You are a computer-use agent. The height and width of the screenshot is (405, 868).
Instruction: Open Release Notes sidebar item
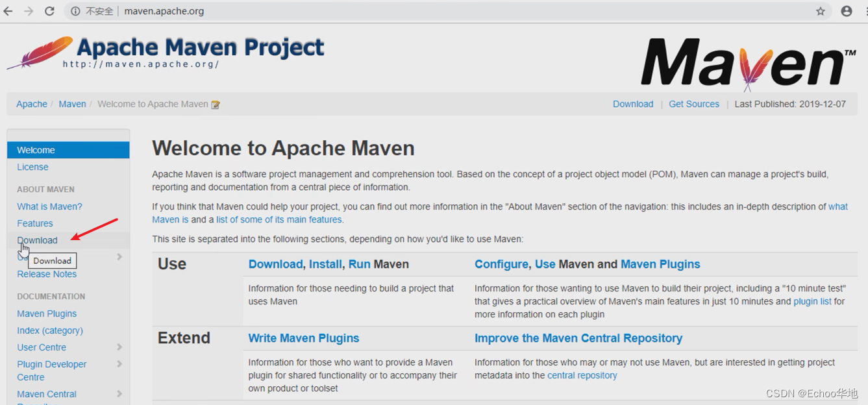[x=47, y=274]
